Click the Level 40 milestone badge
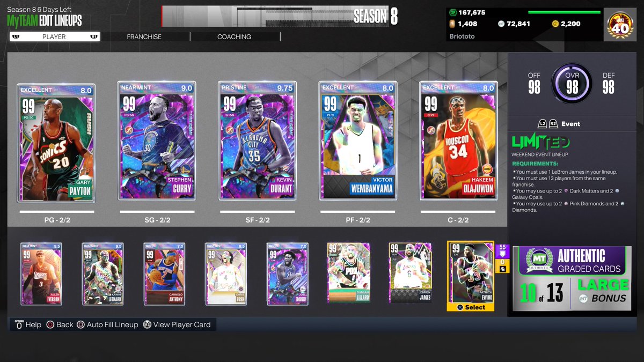 click(x=620, y=24)
